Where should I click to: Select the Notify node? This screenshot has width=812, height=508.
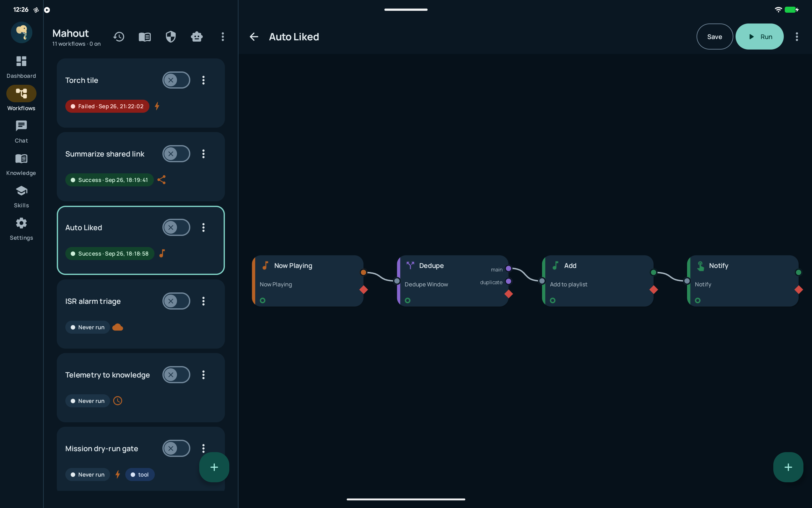[x=743, y=281]
